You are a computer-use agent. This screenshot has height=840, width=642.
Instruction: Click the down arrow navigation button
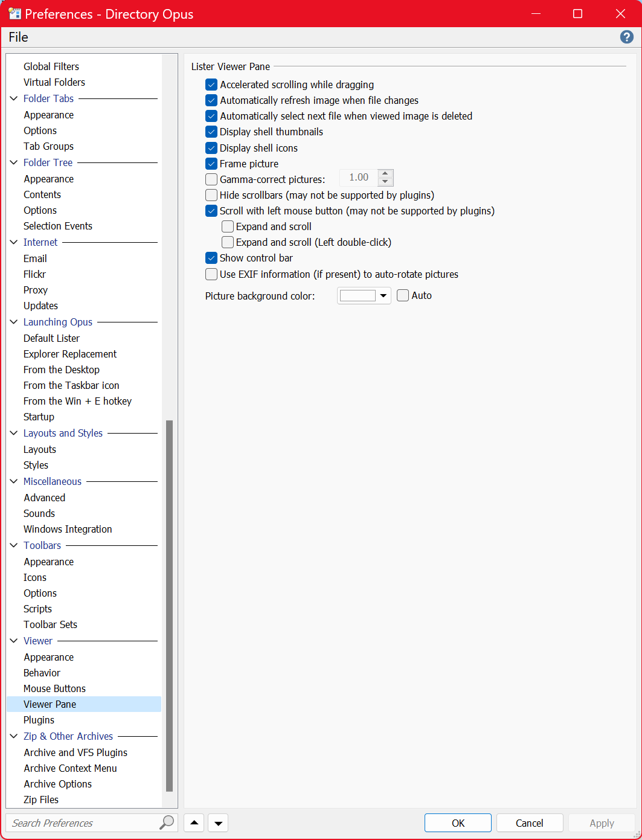tap(218, 823)
